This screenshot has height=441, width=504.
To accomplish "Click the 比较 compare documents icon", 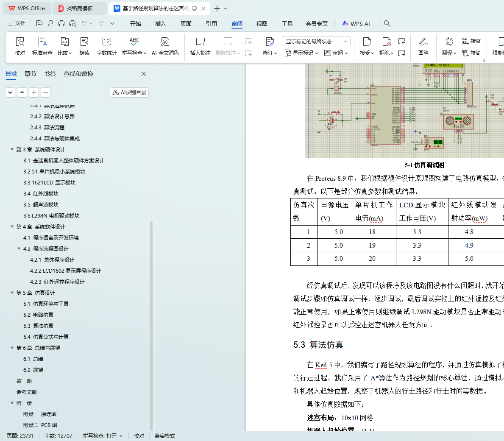I will (64, 46).
